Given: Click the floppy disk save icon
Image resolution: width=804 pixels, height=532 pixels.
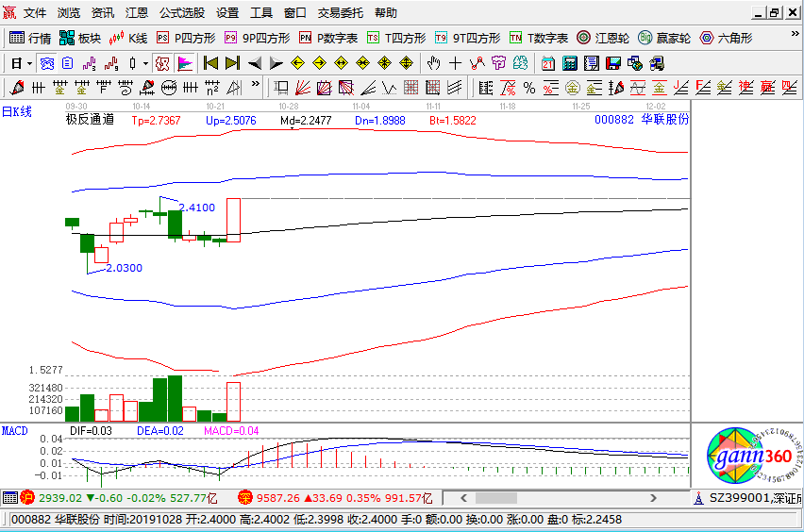Looking at the screenshot, I should point(612,63).
